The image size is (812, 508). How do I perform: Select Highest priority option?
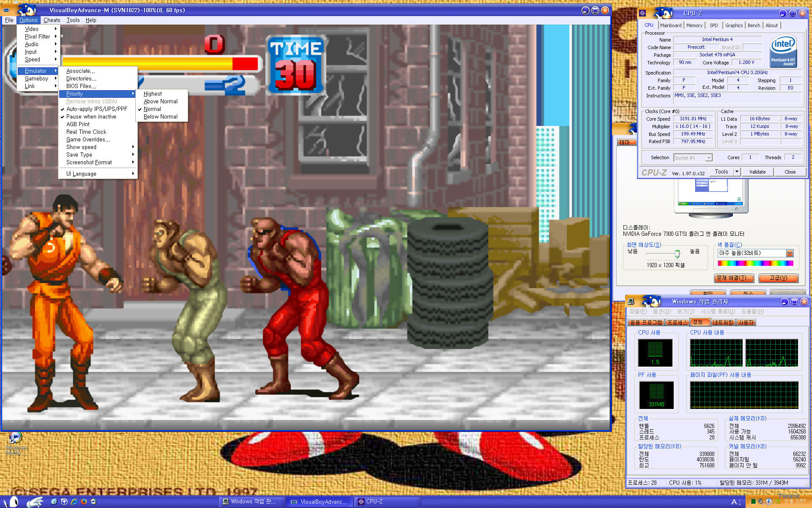click(x=153, y=94)
